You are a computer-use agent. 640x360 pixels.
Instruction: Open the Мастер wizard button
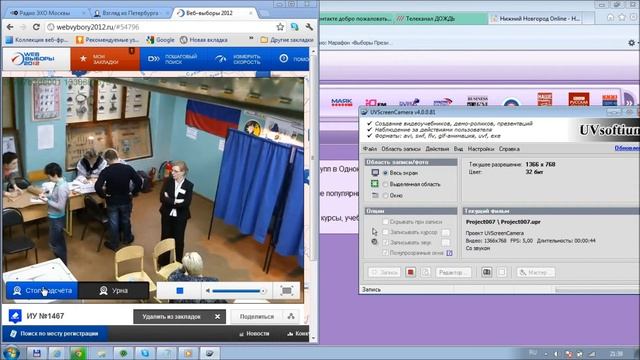coord(536,272)
